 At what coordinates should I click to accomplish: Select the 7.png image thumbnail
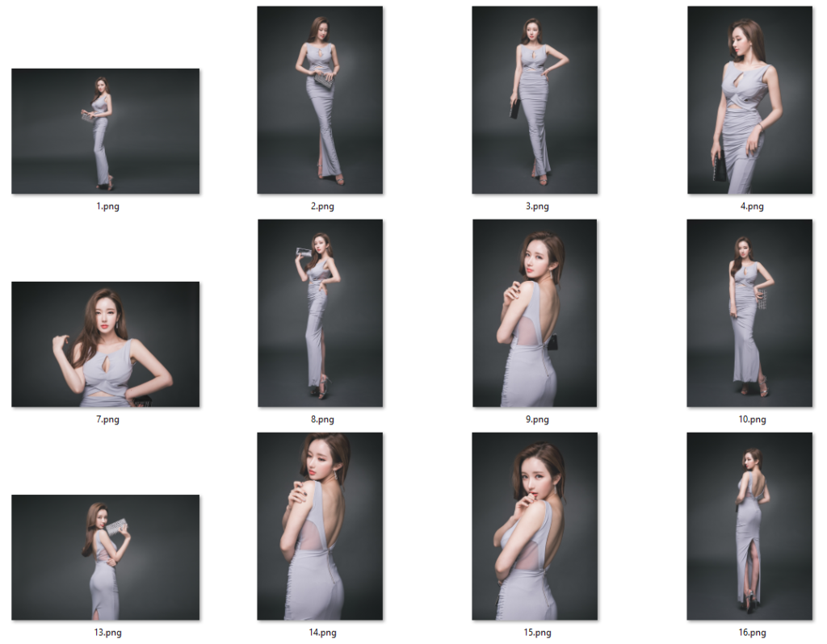pyautogui.click(x=106, y=344)
